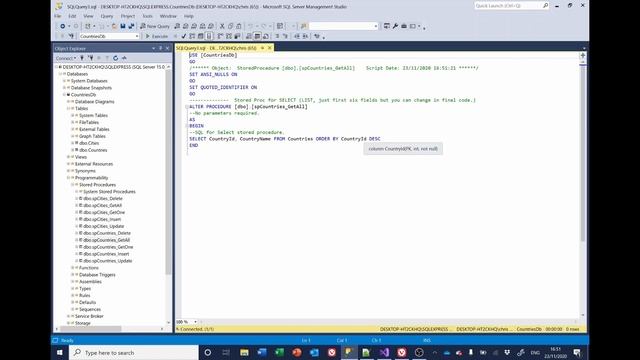Click the Save file icon
Screen dimensions: 640x360
tap(122, 26)
